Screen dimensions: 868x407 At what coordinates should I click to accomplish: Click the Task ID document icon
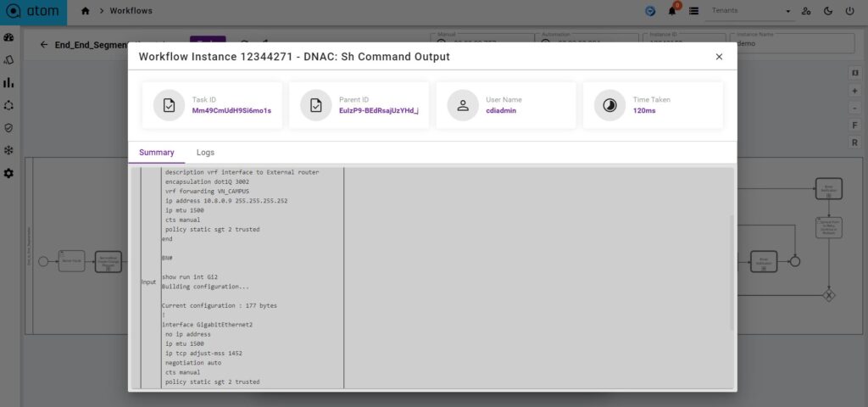click(x=170, y=105)
